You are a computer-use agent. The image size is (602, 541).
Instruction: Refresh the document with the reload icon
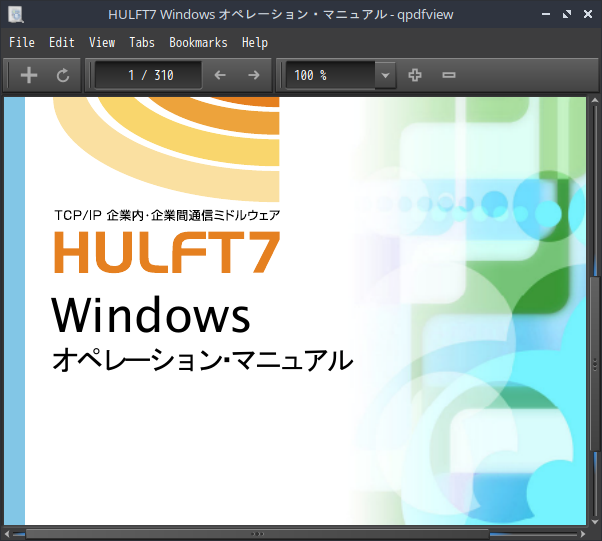[63, 75]
